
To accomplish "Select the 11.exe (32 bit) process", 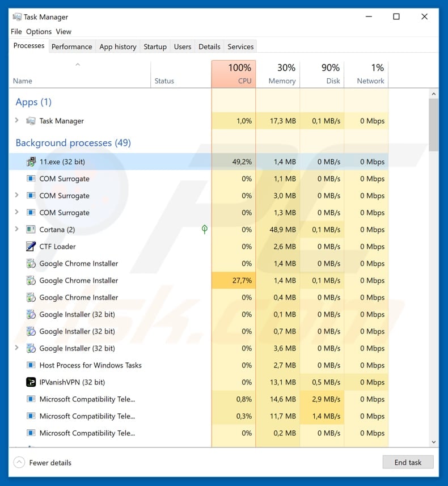I will click(x=198, y=162).
